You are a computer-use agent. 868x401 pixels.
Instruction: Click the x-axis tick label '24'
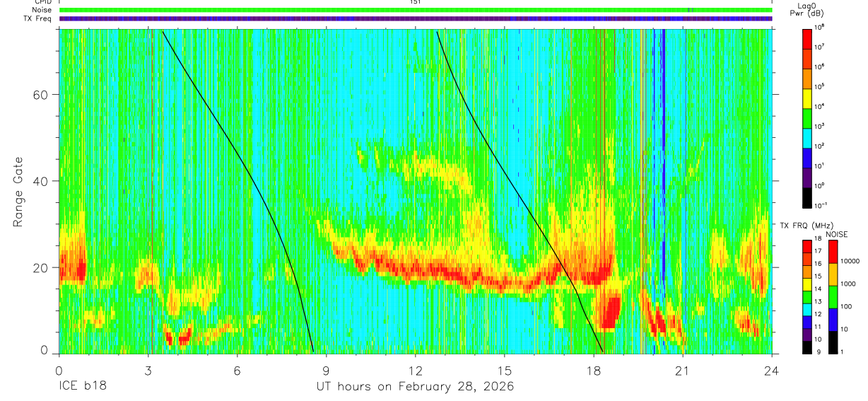(x=772, y=370)
